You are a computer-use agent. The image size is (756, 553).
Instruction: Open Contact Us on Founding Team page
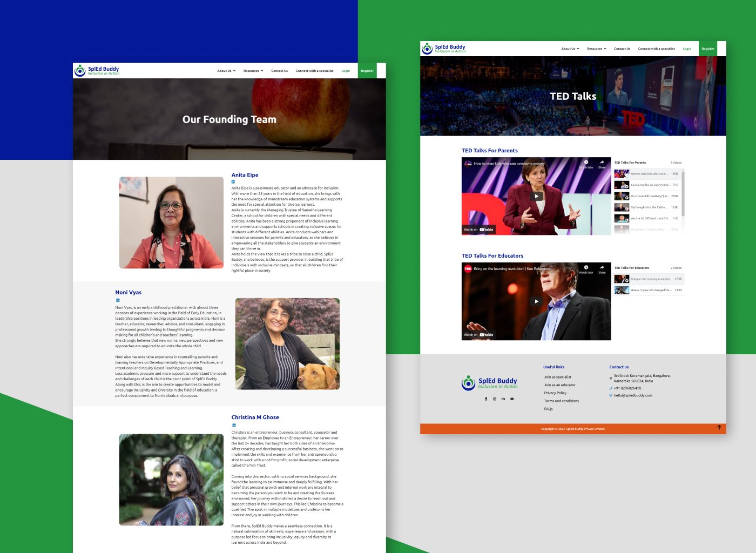pos(279,71)
